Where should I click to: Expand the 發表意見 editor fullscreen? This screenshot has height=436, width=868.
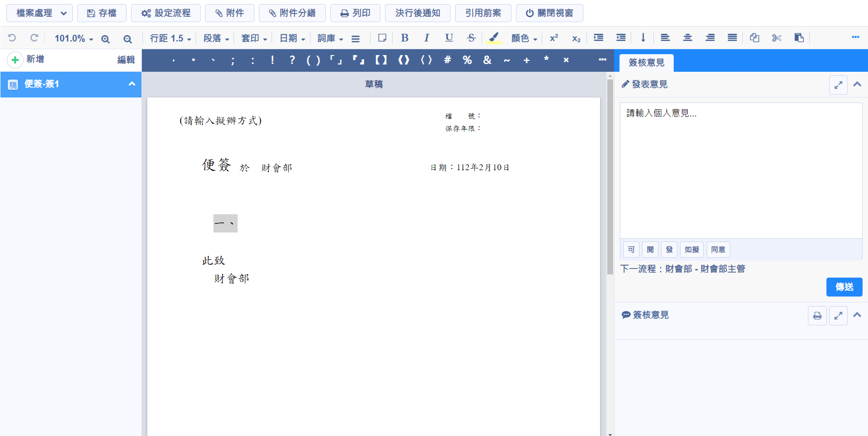click(x=838, y=85)
